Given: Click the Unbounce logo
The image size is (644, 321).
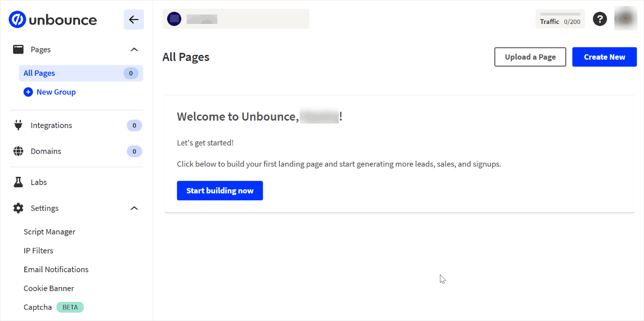Looking at the screenshot, I should 52,19.
